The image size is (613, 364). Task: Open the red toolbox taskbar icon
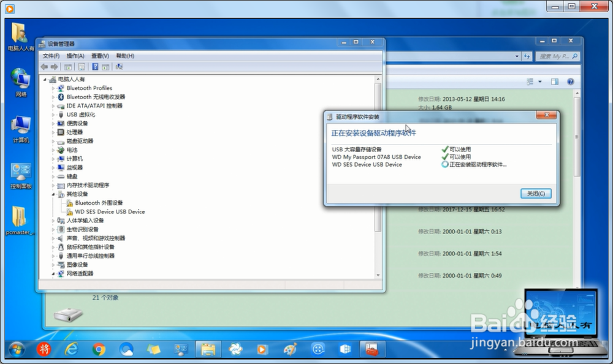(x=372, y=349)
